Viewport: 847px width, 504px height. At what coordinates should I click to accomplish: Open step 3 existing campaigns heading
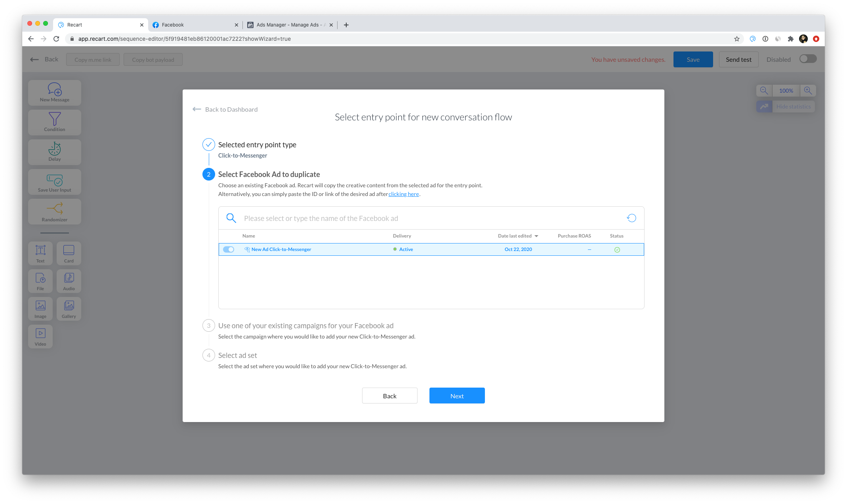click(x=306, y=325)
